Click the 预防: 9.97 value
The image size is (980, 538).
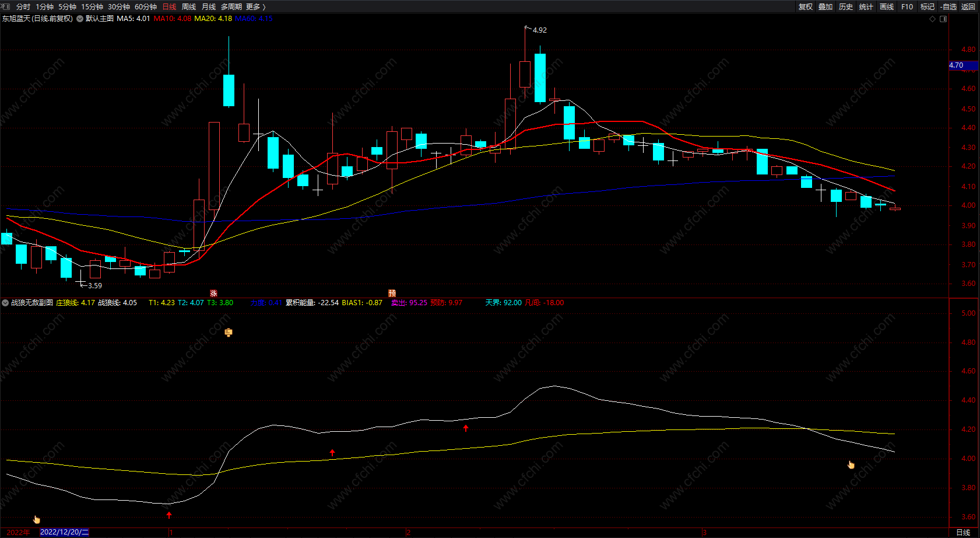pyautogui.click(x=447, y=303)
